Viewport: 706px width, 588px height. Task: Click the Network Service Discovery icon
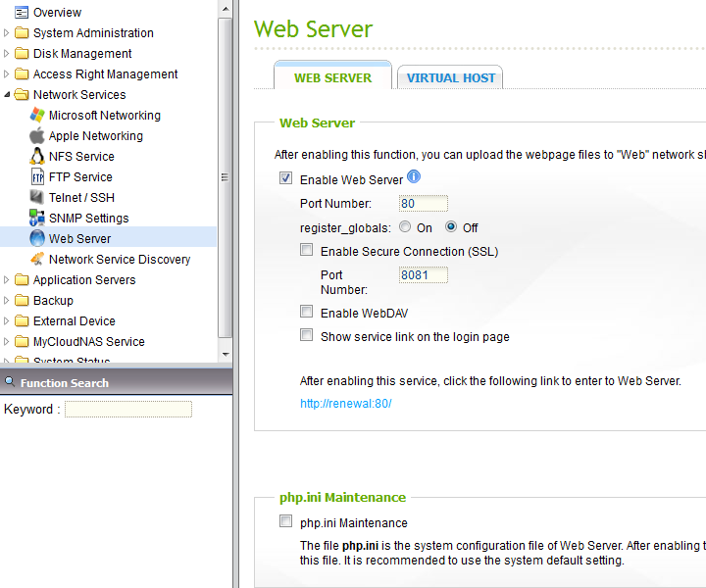click(37, 260)
